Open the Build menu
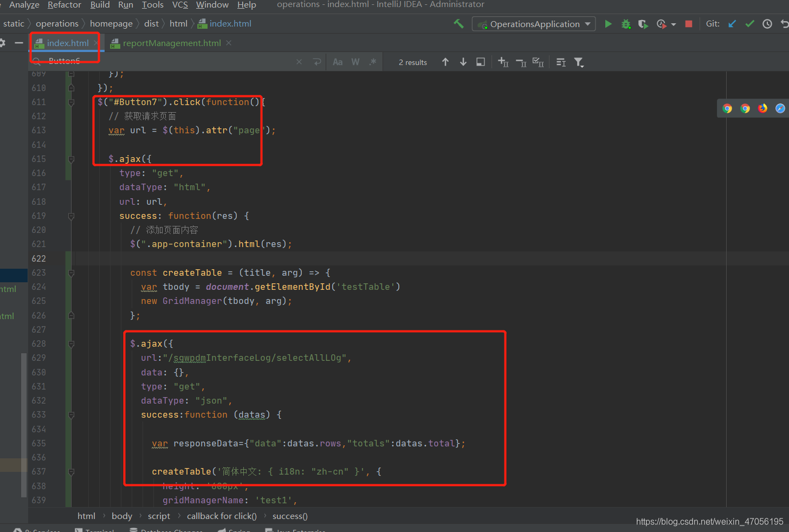 pos(100,5)
